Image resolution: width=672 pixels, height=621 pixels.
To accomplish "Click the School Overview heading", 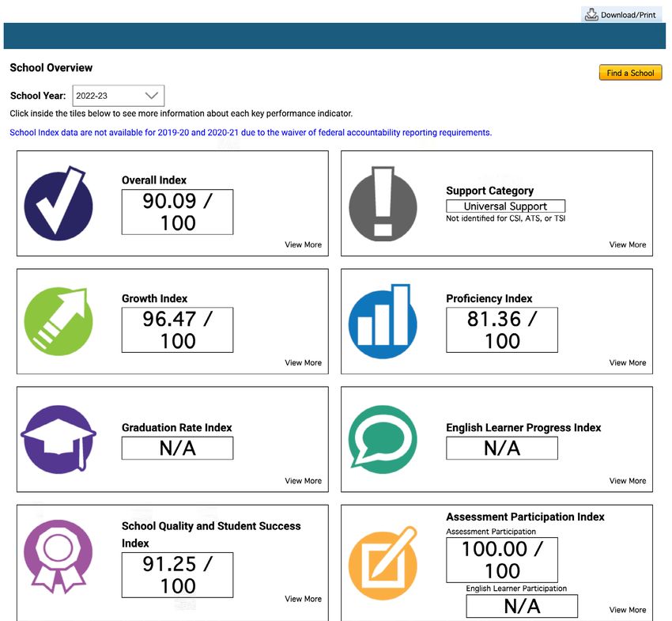I will [51, 68].
